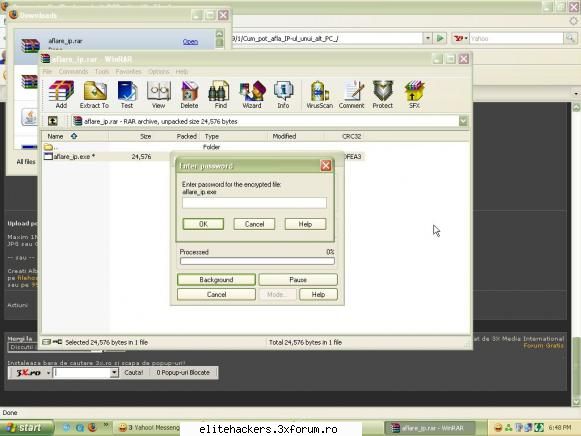Click the SFX toolbar icon
Viewport: 581px width, 436px height.
point(414,94)
